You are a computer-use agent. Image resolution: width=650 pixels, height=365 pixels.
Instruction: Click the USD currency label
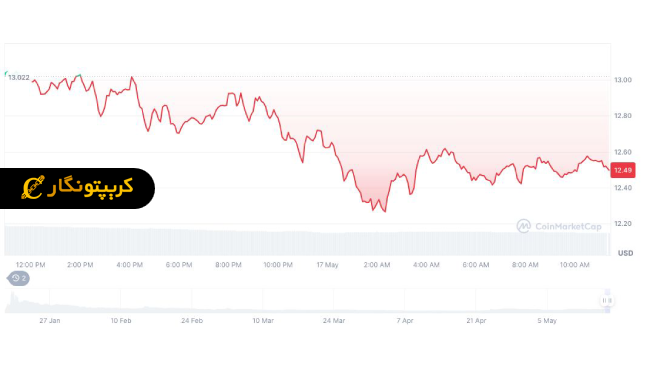(x=626, y=253)
